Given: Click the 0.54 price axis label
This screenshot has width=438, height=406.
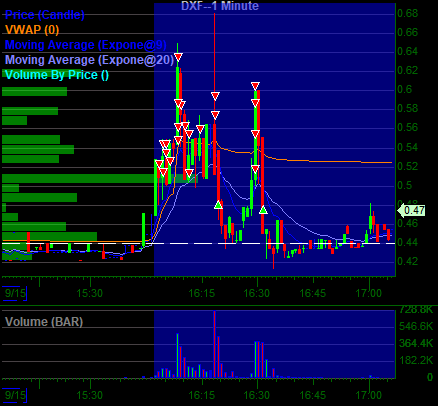Looking at the screenshot, I should click(x=407, y=147).
